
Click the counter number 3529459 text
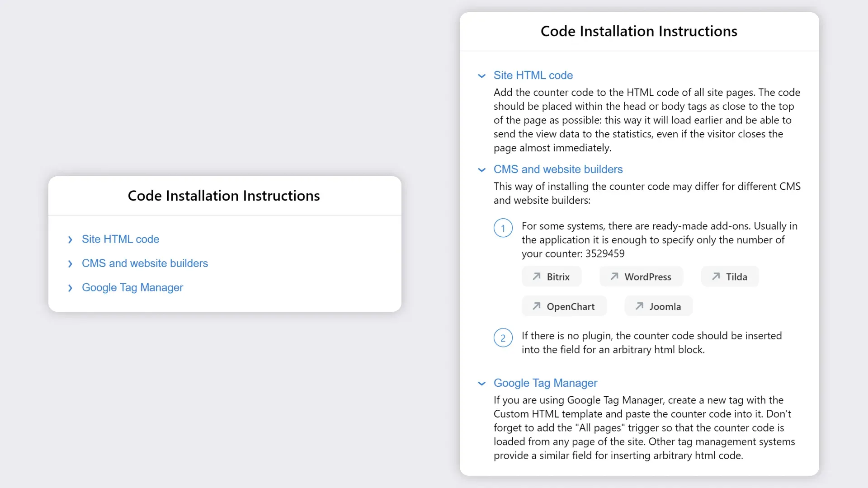[605, 254]
